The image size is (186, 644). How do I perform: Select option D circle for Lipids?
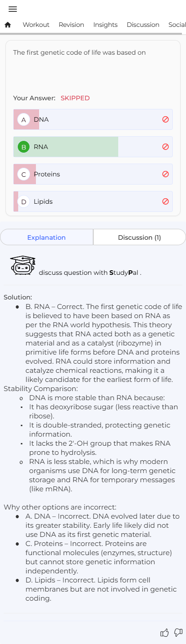click(24, 201)
